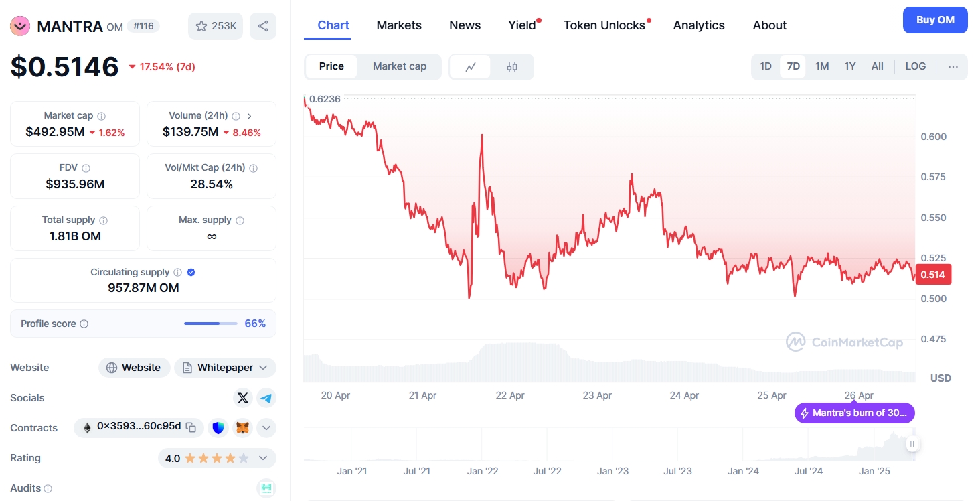Switch to line chart view
Screen dimensions: 980x501
click(x=471, y=66)
